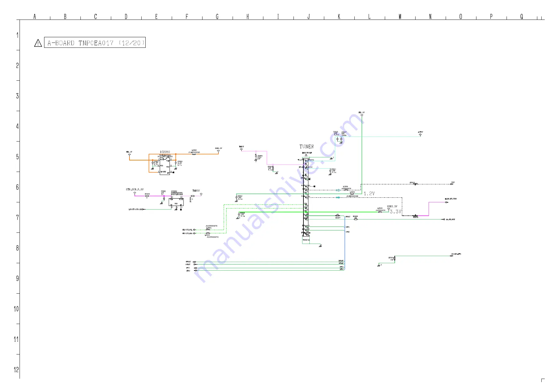
Task: Click the LCD-TV-SUB-ON input arrow
Action: (143, 210)
